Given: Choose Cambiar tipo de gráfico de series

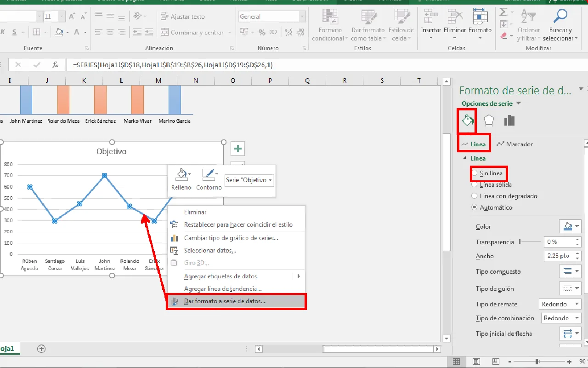Looking at the screenshot, I should (236, 238).
